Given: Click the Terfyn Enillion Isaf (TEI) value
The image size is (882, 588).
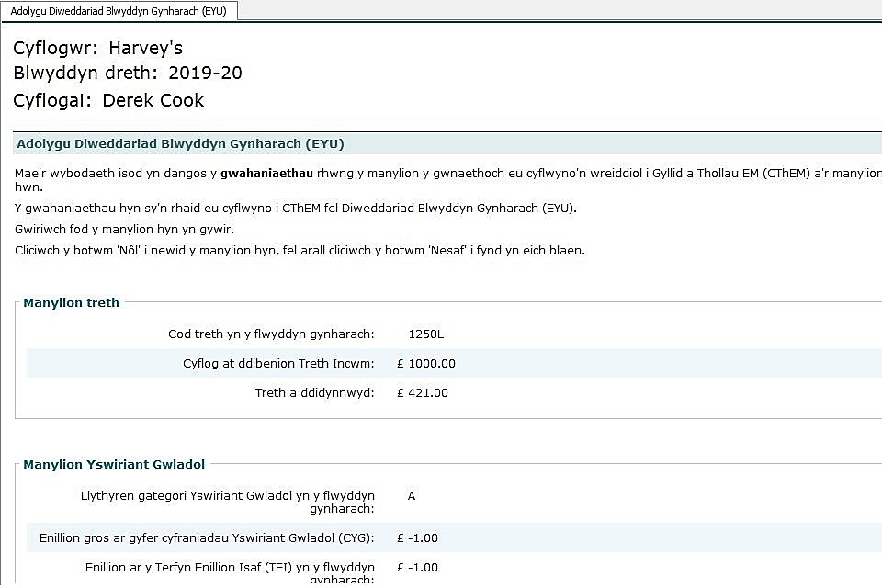Looking at the screenshot, I should pyautogui.click(x=418, y=567).
